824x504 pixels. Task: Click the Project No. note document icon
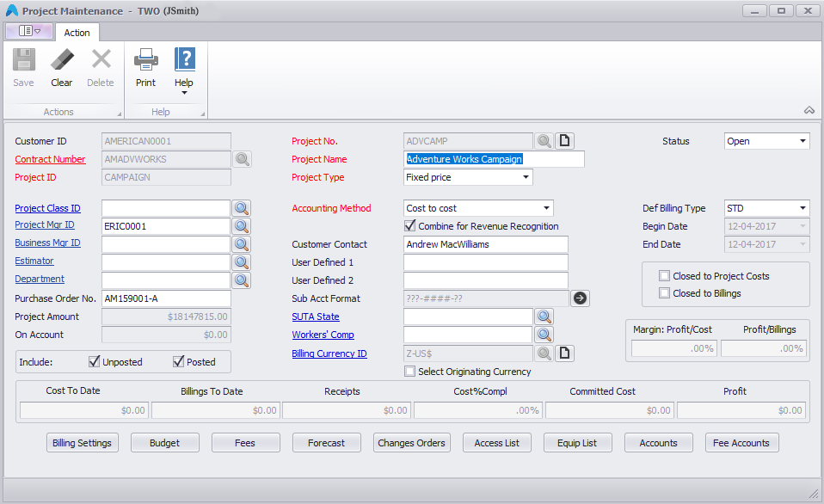click(x=564, y=141)
